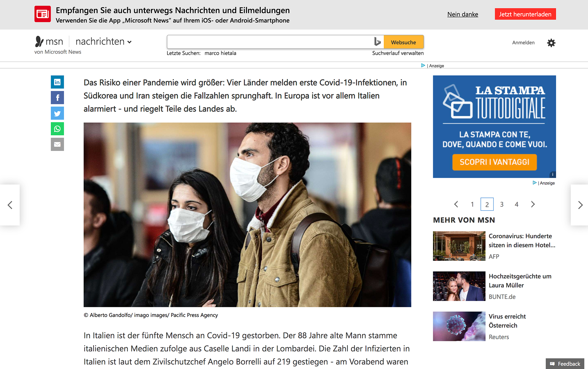Image resolution: width=588 pixels, height=369 pixels.
Task: Share article via WhatsApp icon
Action: pos(57,129)
